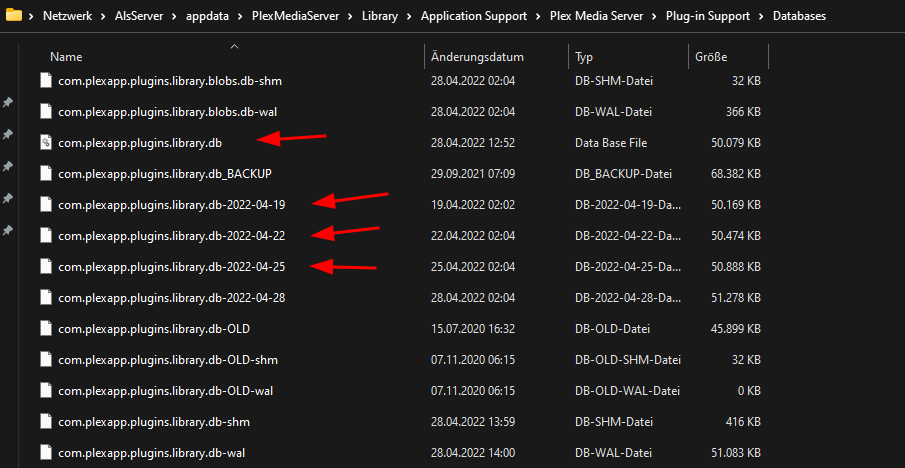The image size is (905, 468).
Task: Click the DB_BACKUP-Datei type cell
Action: click(x=623, y=174)
